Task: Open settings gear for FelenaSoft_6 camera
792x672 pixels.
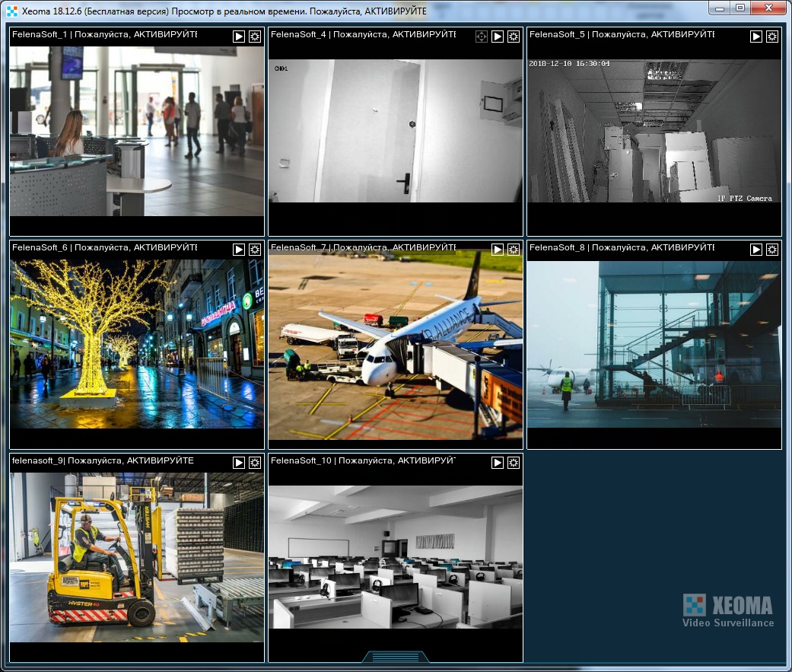Action: coord(255,250)
